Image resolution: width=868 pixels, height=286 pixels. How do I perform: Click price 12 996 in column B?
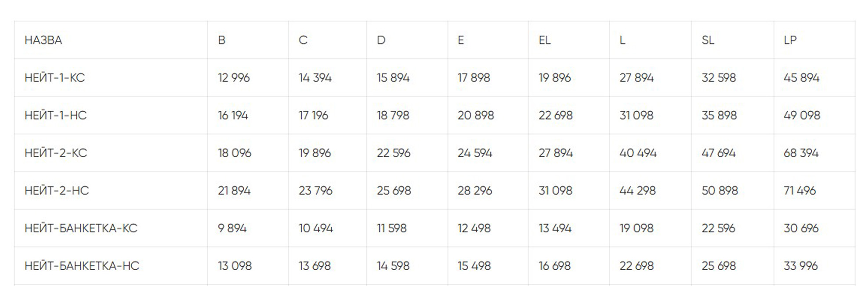point(234,78)
